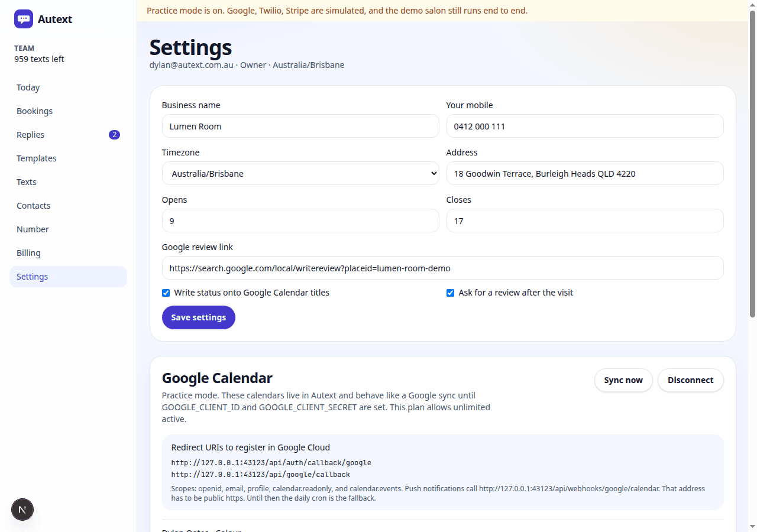Open the Number page
Image resolution: width=757 pixels, height=532 pixels.
(68, 229)
